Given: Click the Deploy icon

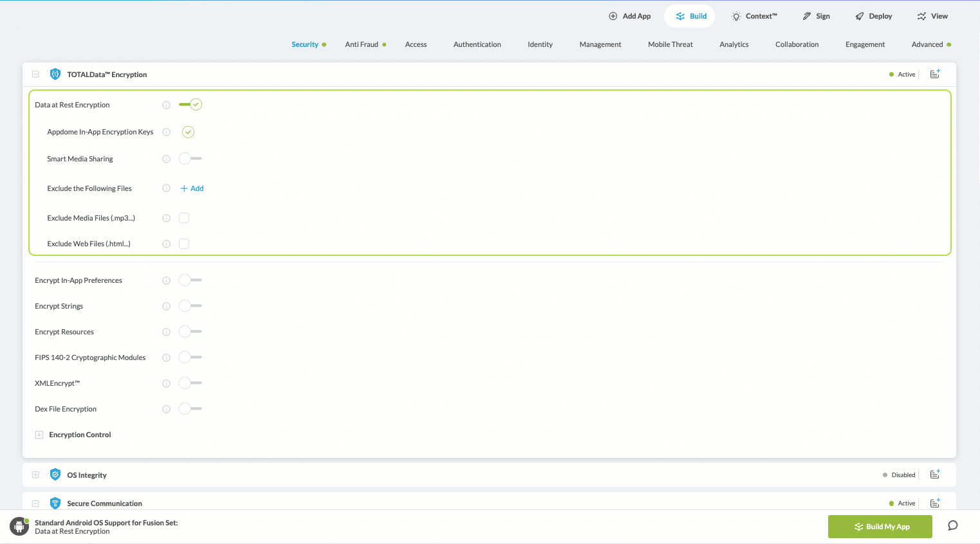Looking at the screenshot, I should [x=858, y=15].
